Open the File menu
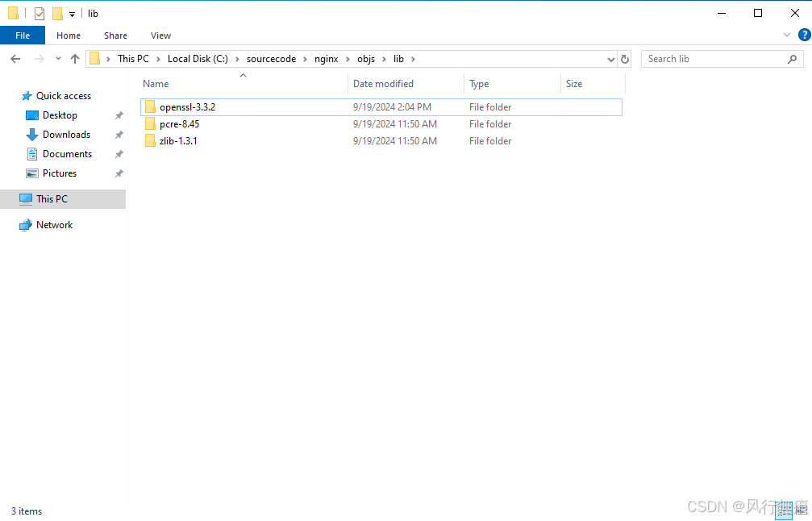This screenshot has width=812, height=521. coord(23,35)
